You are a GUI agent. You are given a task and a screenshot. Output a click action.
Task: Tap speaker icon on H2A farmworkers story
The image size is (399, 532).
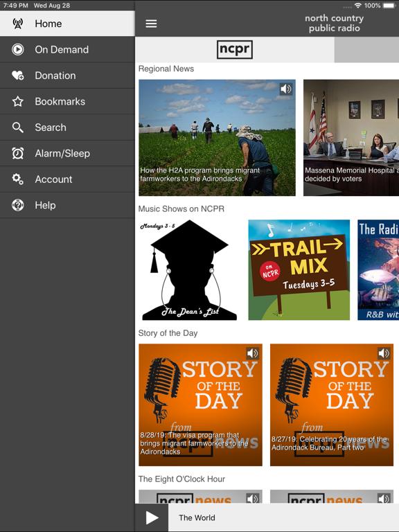click(x=286, y=89)
